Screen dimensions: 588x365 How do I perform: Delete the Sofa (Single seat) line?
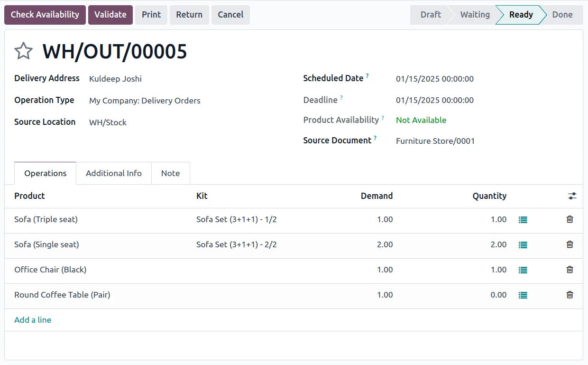tap(570, 244)
